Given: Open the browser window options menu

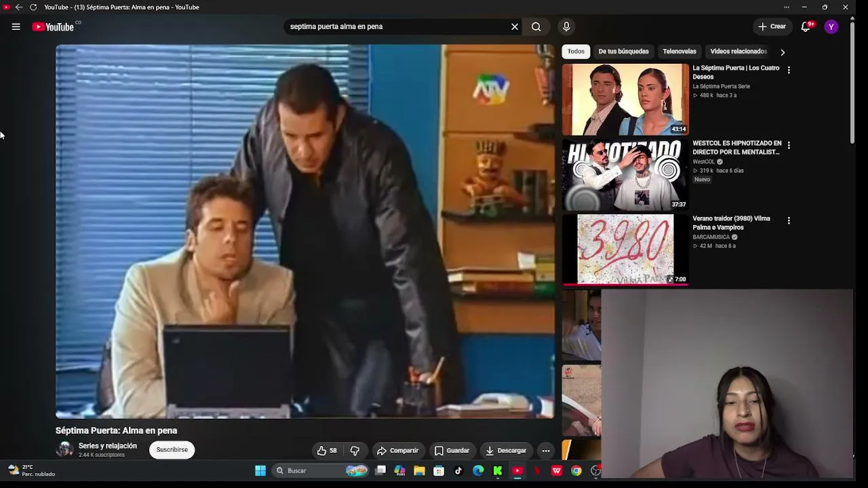Looking at the screenshot, I should tap(787, 7).
